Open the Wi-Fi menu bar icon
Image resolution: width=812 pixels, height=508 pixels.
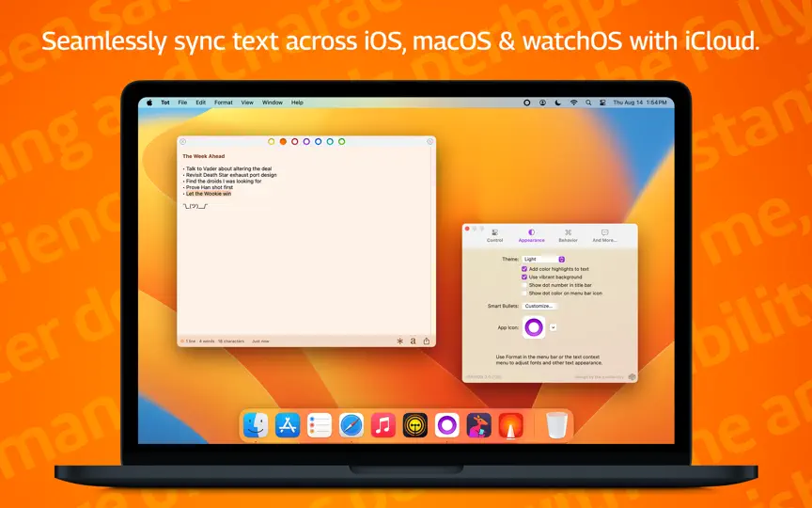point(574,103)
